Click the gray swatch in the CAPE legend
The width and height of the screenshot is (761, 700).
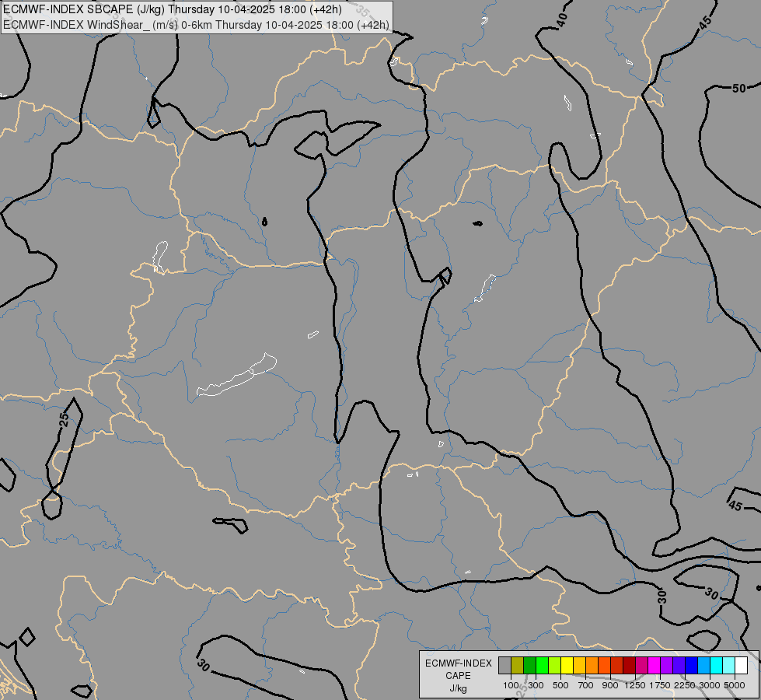click(504, 666)
